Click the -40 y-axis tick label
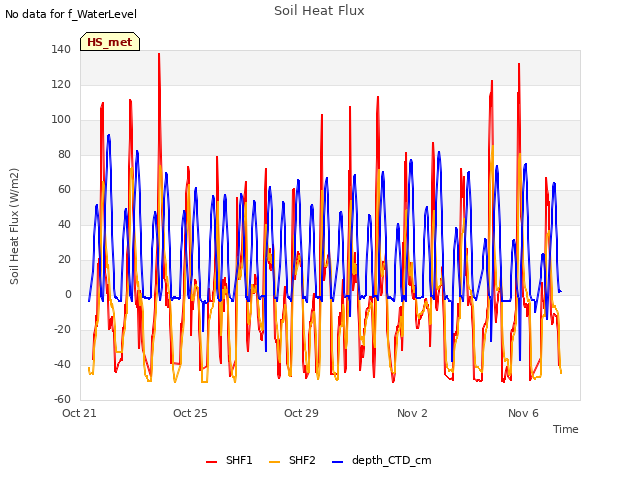The height and width of the screenshot is (480, 640). click(x=62, y=364)
